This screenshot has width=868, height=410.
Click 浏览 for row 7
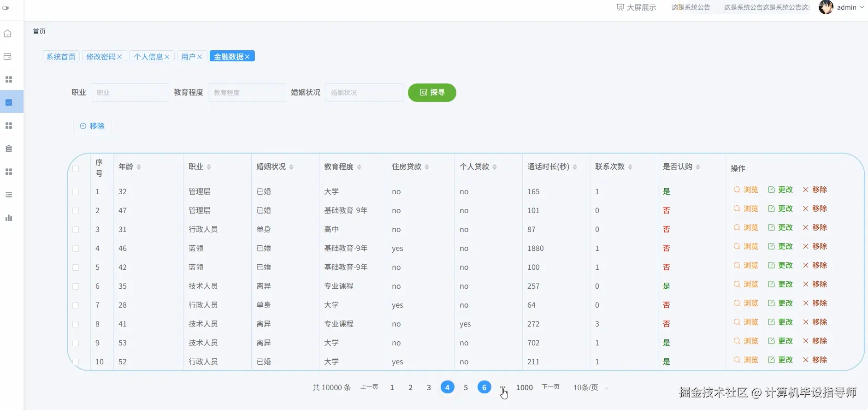point(746,303)
